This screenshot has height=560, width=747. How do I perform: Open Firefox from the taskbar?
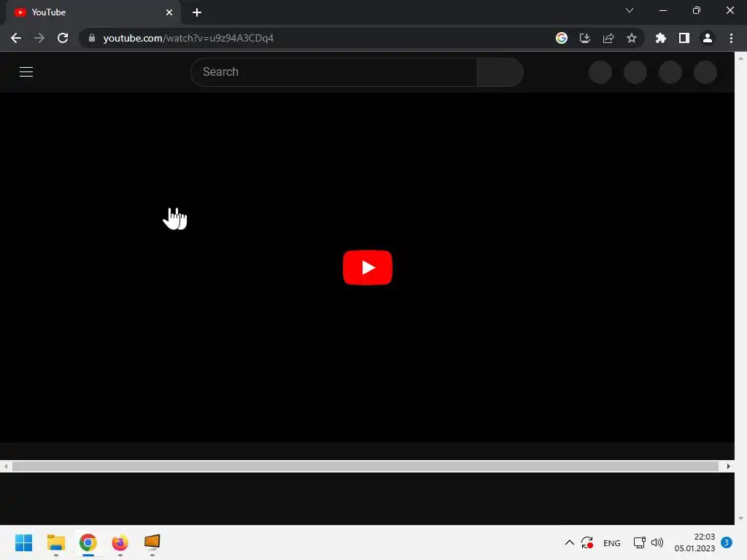[120, 542]
